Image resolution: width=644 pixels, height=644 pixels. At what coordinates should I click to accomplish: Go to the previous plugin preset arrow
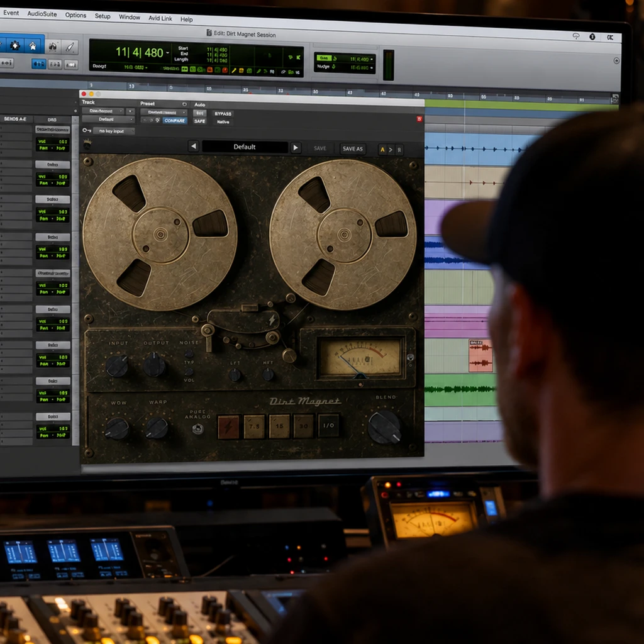[x=194, y=146]
